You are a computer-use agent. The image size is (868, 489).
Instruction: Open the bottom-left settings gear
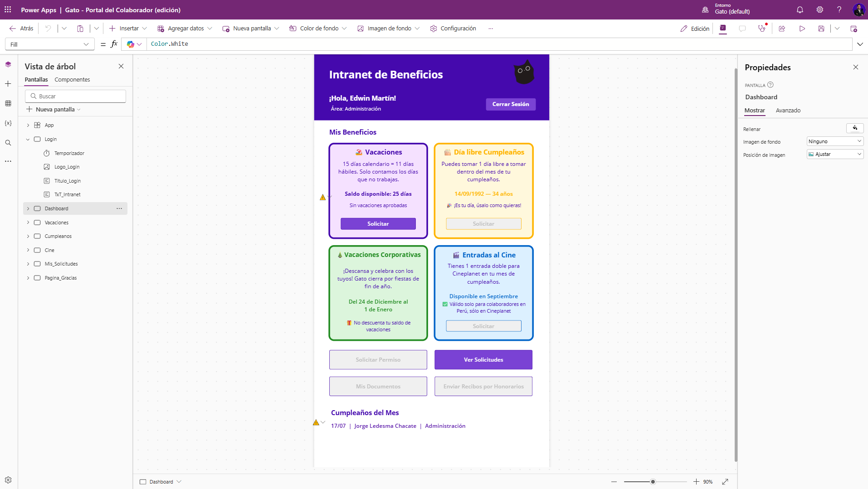click(x=8, y=480)
